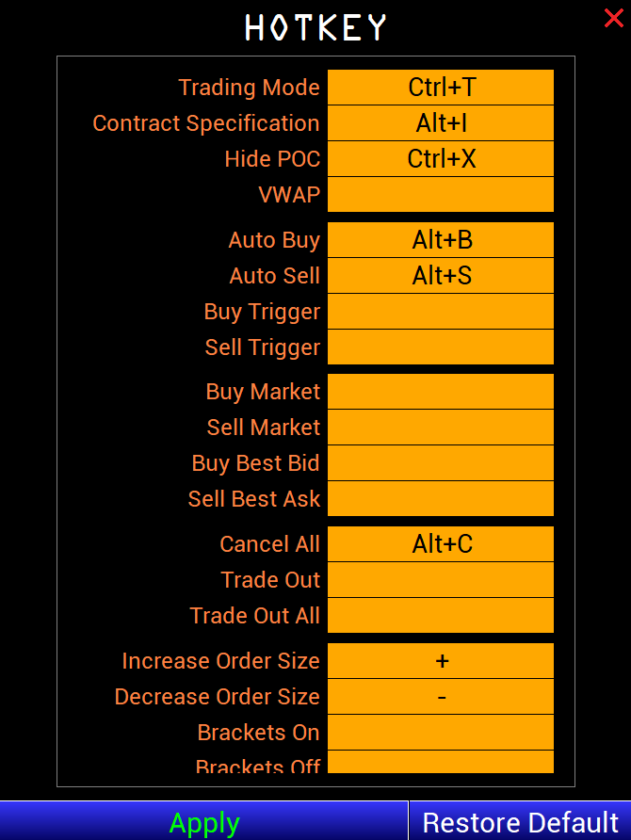Click the Contract Specification hotkey field
The height and width of the screenshot is (840, 631).
pyautogui.click(x=441, y=123)
